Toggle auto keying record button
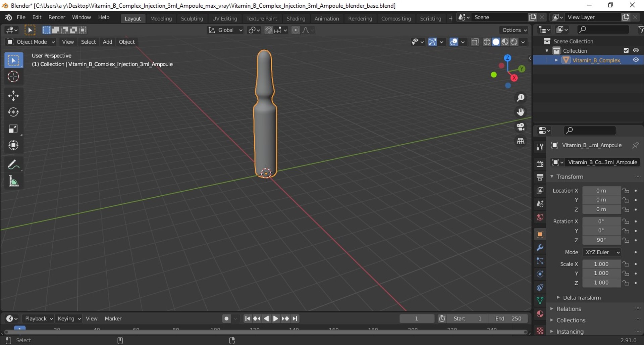 click(x=226, y=318)
